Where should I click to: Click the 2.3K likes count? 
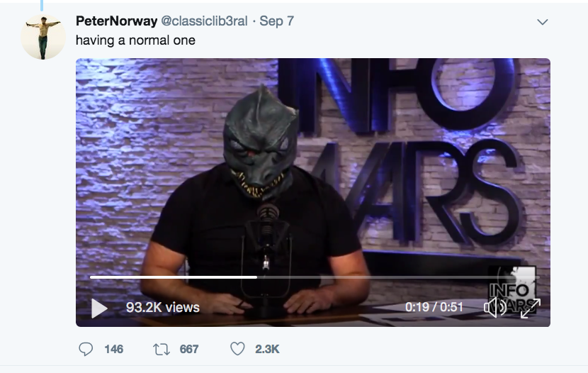point(267,350)
